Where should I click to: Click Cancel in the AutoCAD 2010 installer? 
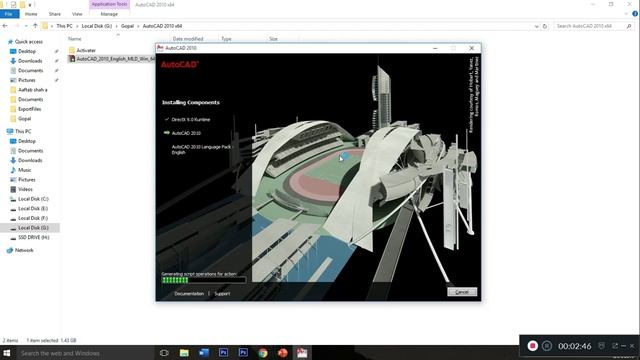(462, 292)
